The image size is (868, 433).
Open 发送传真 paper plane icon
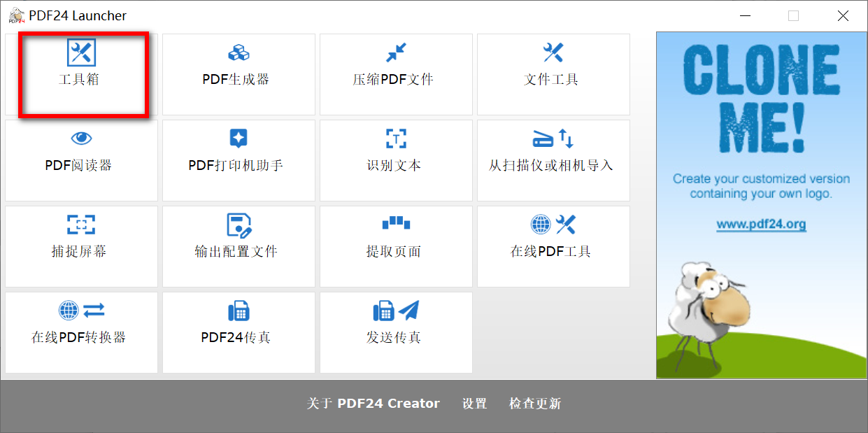click(x=396, y=310)
